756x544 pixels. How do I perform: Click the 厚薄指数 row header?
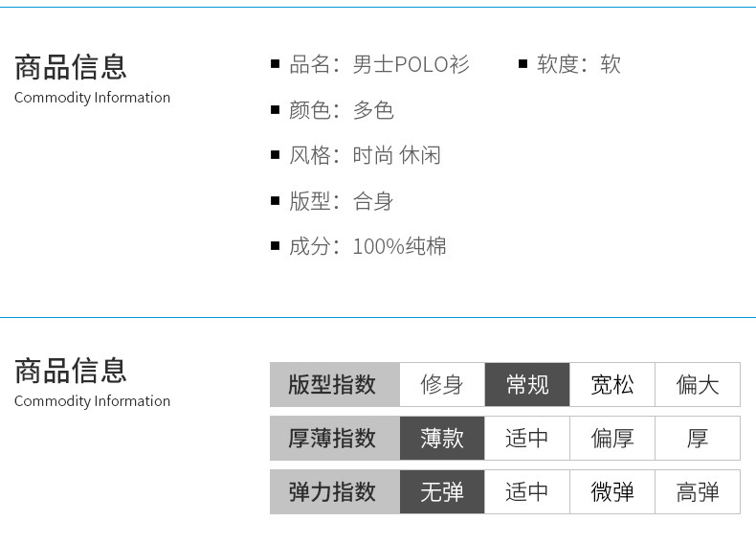tap(334, 439)
